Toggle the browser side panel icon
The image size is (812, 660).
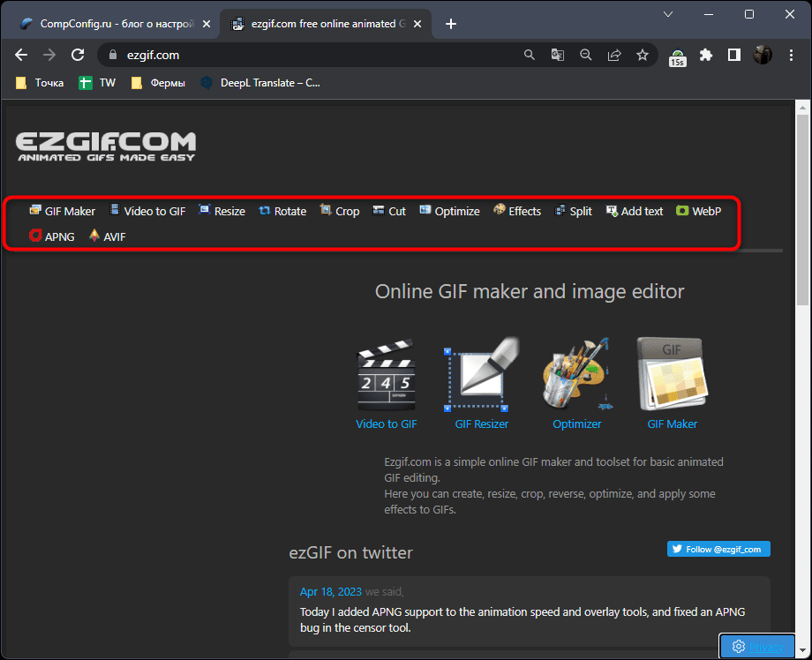click(x=733, y=55)
